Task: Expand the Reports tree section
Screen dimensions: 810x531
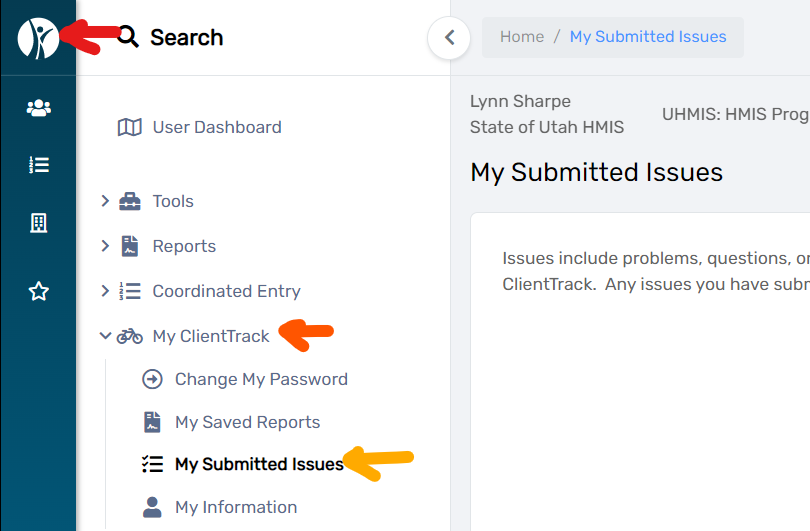Action: tap(105, 246)
